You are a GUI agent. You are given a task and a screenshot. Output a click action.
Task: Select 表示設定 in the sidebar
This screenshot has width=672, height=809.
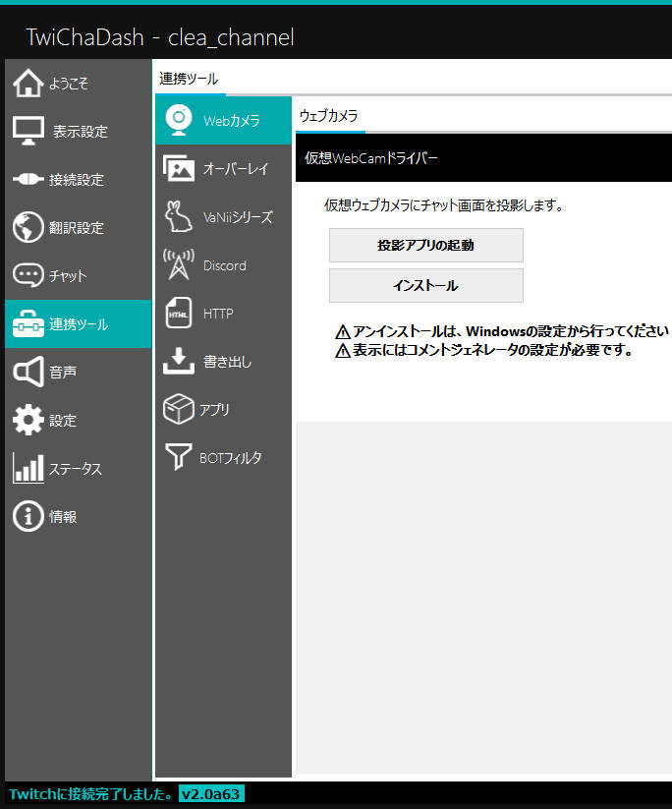coord(80,132)
